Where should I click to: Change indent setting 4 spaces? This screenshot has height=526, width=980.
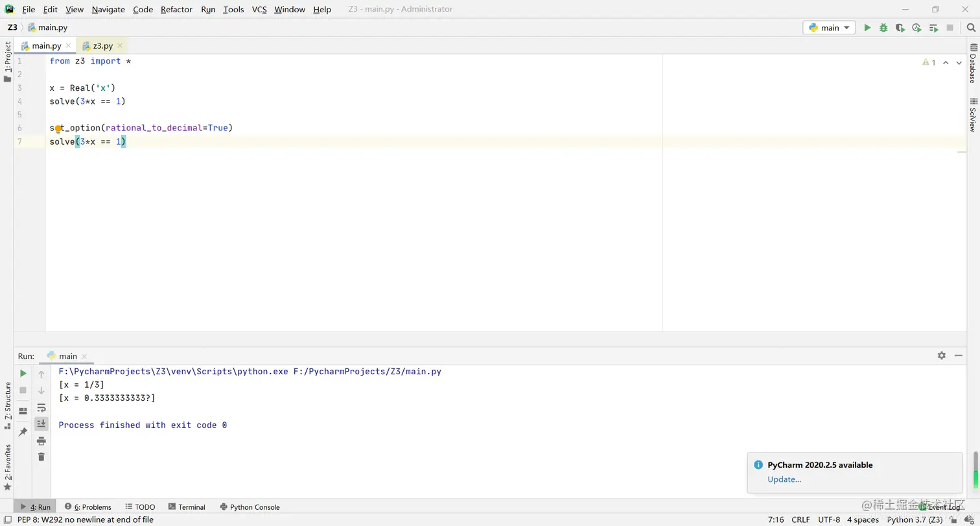863,520
